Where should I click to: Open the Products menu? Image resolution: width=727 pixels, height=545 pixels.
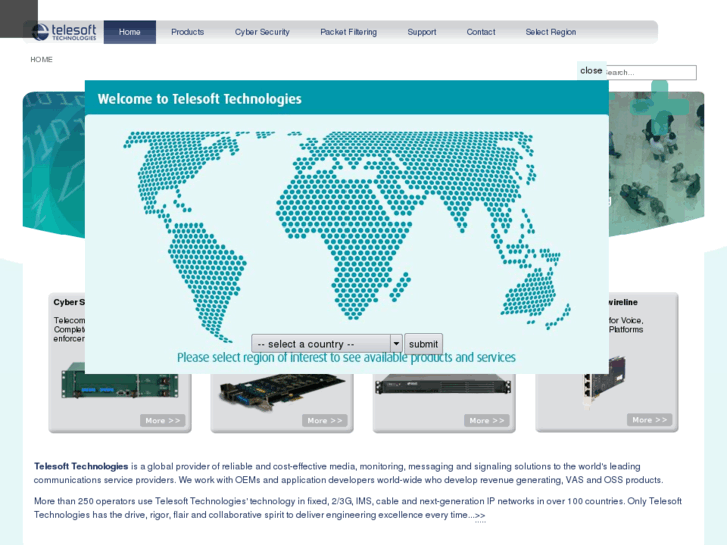(x=187, y=32)
